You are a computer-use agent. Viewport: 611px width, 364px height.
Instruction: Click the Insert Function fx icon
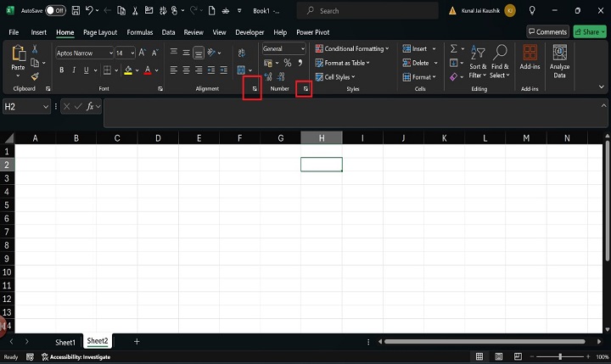point(89,106)
